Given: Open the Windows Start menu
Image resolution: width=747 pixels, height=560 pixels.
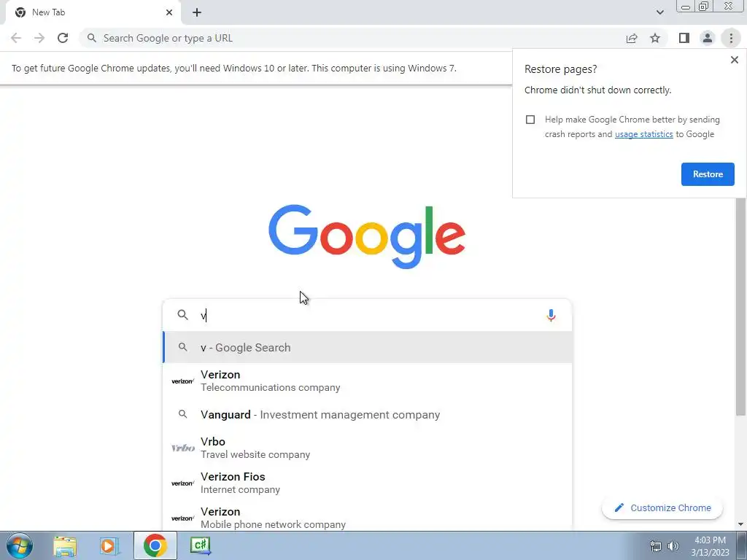Looking at the screenshot, I should 19,545.
